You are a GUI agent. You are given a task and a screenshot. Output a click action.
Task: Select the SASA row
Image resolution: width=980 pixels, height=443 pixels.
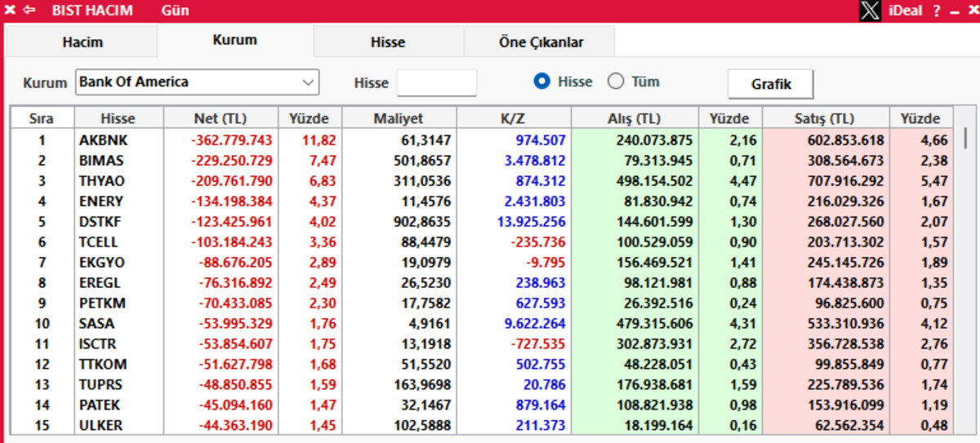tap(482, 324)
